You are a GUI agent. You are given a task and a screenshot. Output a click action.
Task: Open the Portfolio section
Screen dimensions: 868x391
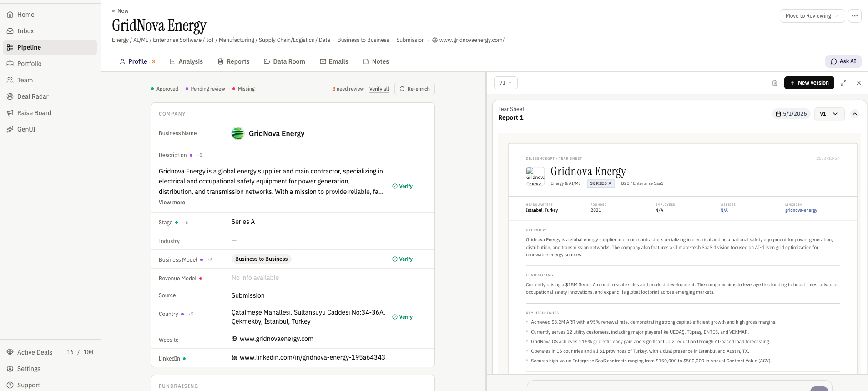[x=50, y=64]
